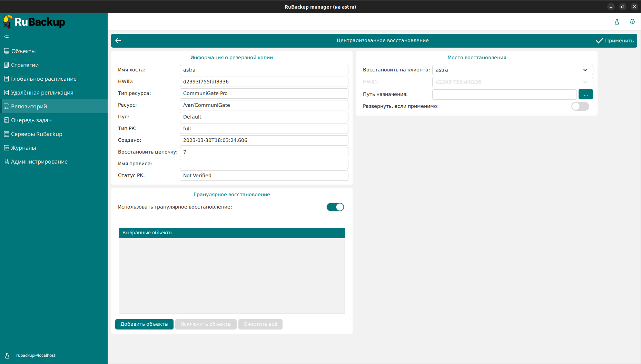
Task: Click Применить to apply restore
Action: pyautogui.click(x=615, y=41)
